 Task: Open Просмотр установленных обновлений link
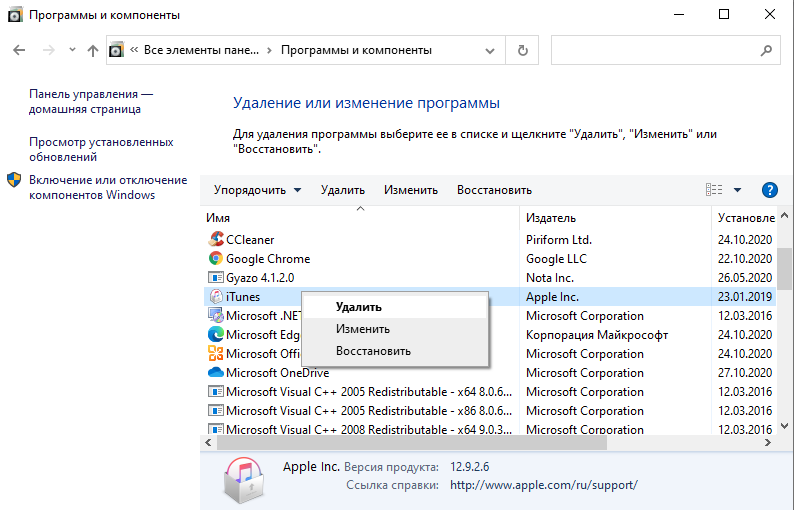pos(101,149)
